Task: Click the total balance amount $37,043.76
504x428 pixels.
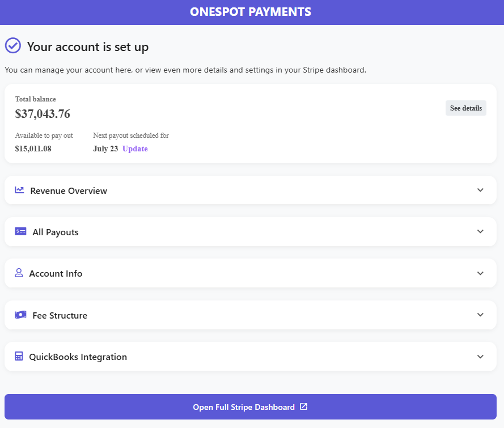Action: 43,114
